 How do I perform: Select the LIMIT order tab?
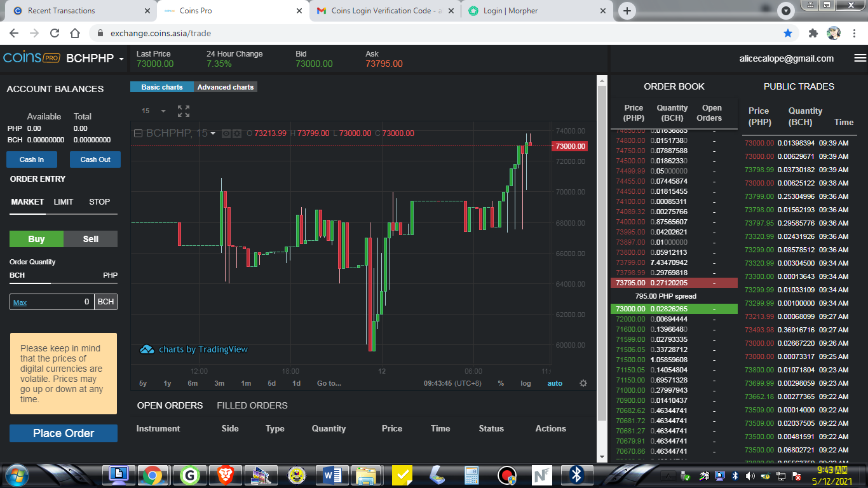pos(64,202)
